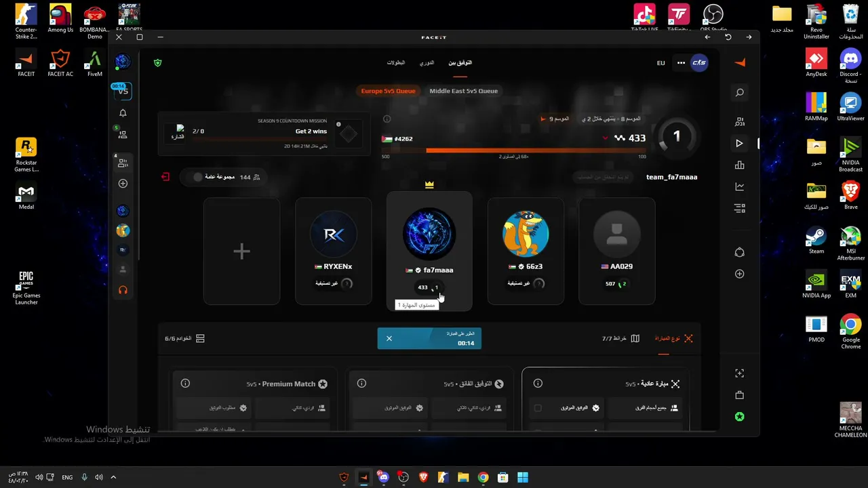Open the نوع المباراة match type tab
Screen dimensions: 868x488
point(674,338)
